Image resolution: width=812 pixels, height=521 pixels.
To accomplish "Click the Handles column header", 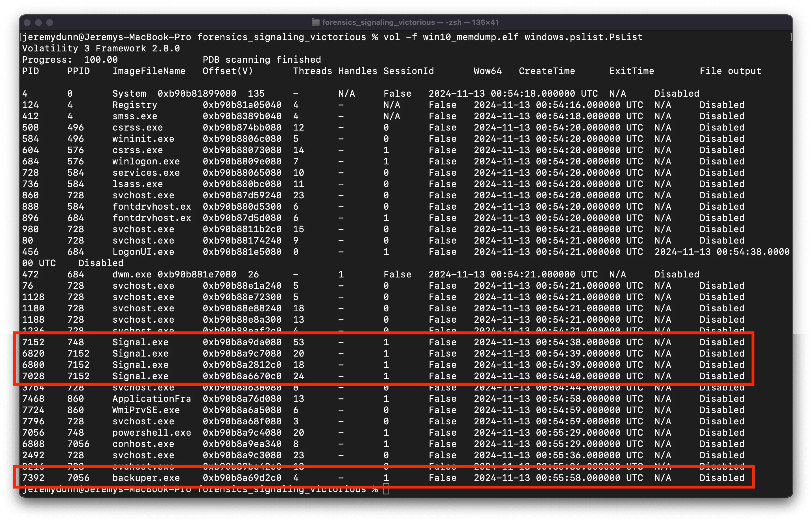I will (358, 71).
